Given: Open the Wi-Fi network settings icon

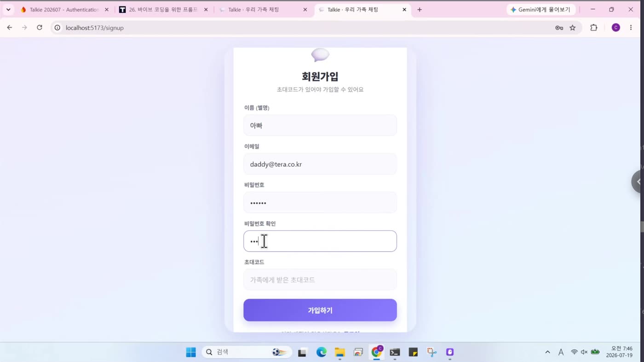Looking at the screenshot, I should tap(574, 352).
